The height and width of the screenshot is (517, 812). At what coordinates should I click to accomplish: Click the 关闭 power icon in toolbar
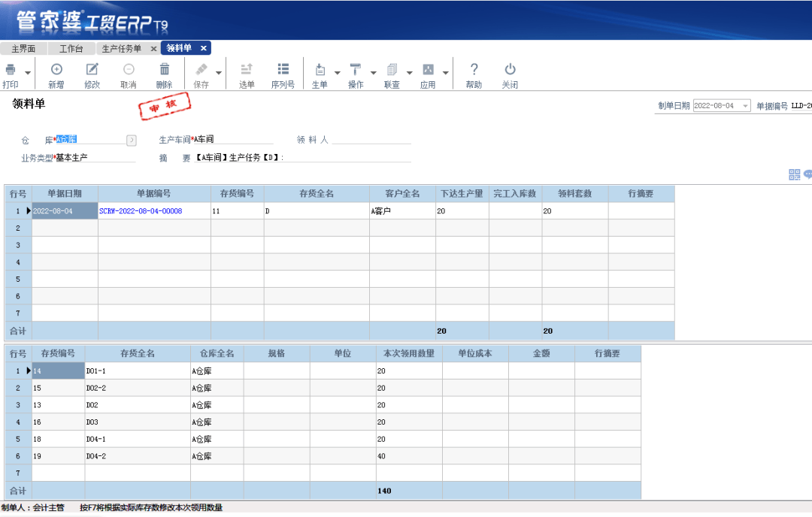[510, 70]
